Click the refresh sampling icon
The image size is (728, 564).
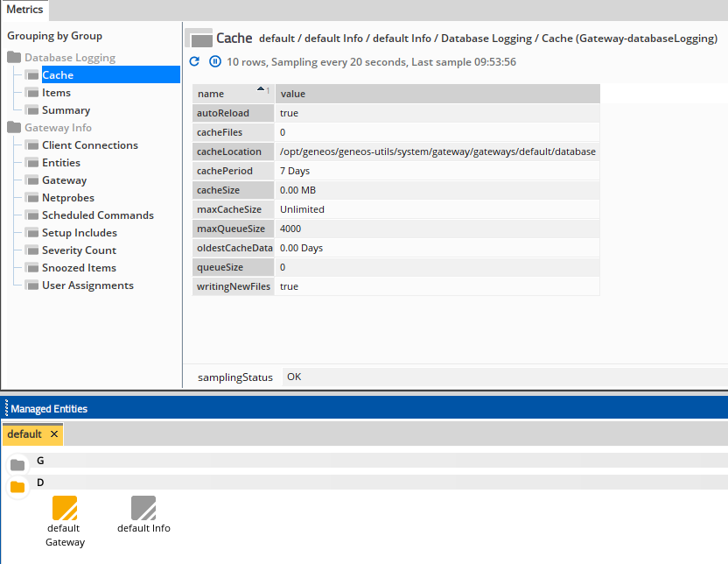194,61
